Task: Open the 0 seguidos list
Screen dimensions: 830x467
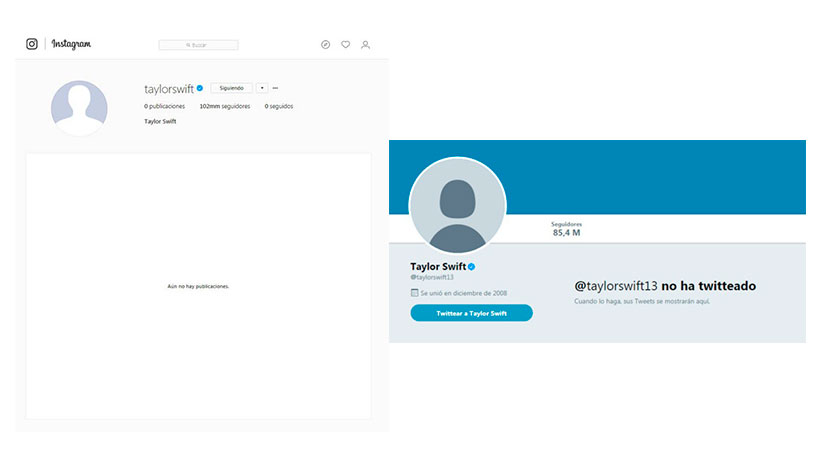Action: coord(279,106)
